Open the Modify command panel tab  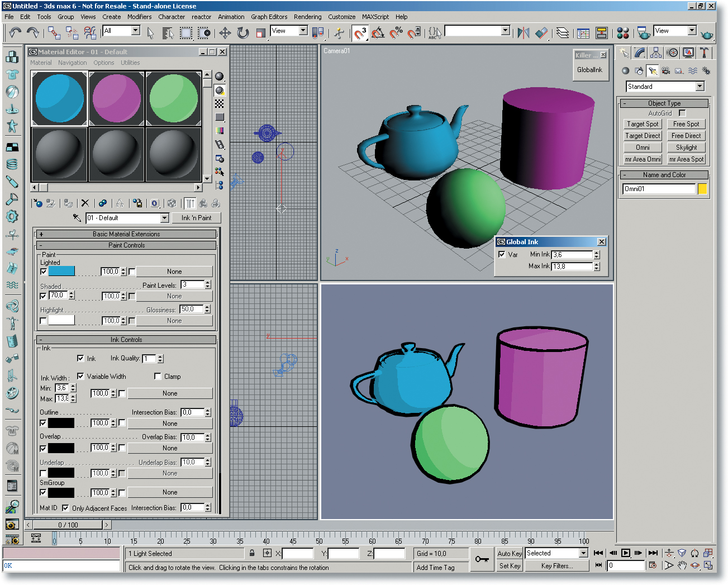coord(640,53)
